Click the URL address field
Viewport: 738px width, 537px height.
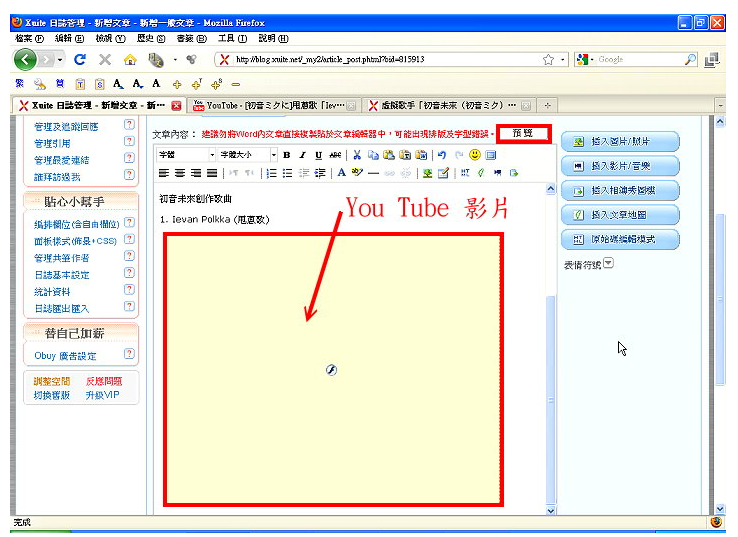[386, 60]
